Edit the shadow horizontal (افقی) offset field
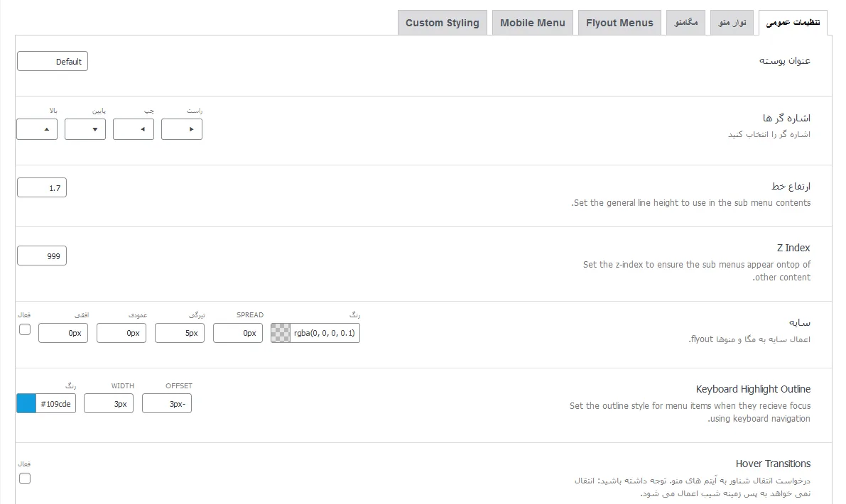 (63, 333)
